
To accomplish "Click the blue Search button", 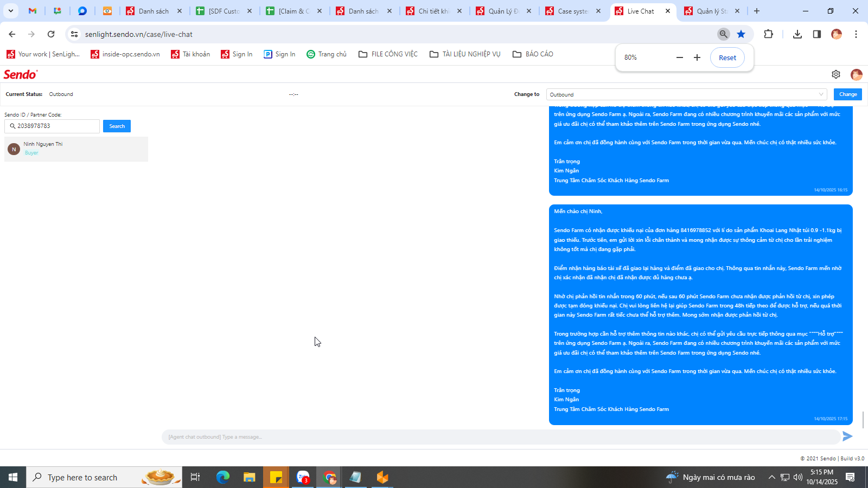I will pos(117,126).
